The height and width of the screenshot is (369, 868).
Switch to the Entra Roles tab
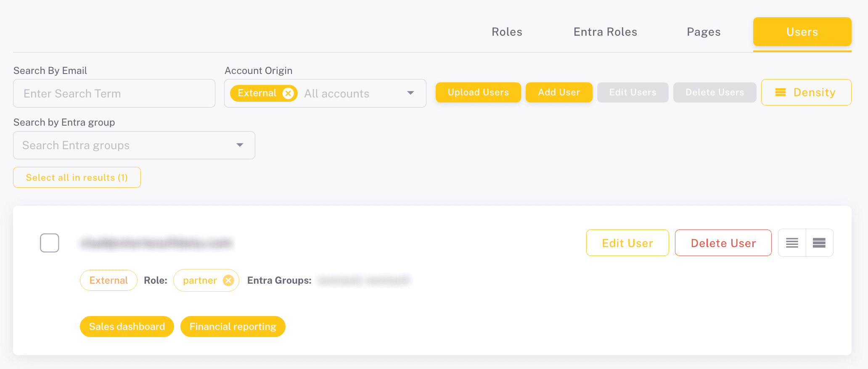click(606, 32)
